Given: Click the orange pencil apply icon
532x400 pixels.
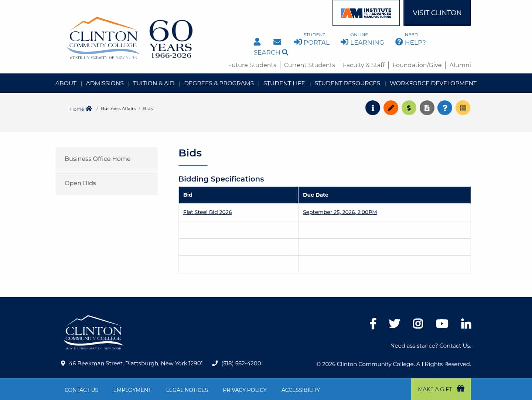Looking at the screenshot, I should (391, 108).
